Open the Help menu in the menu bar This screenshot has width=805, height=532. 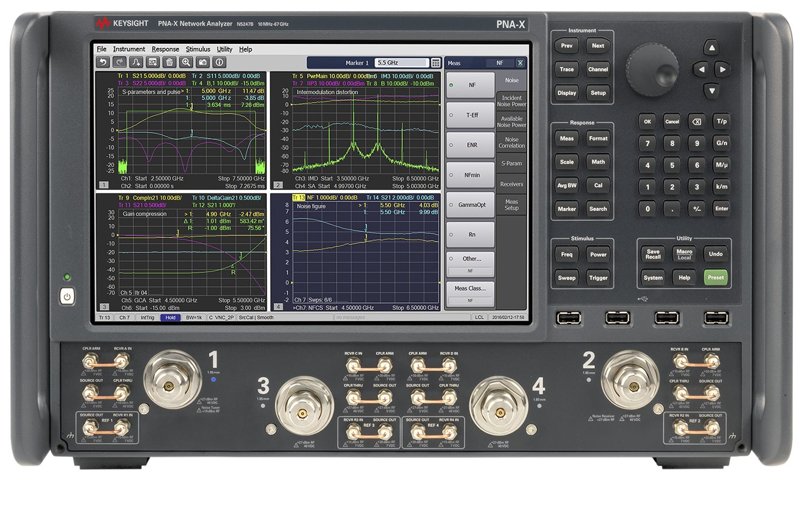(246, 49)
